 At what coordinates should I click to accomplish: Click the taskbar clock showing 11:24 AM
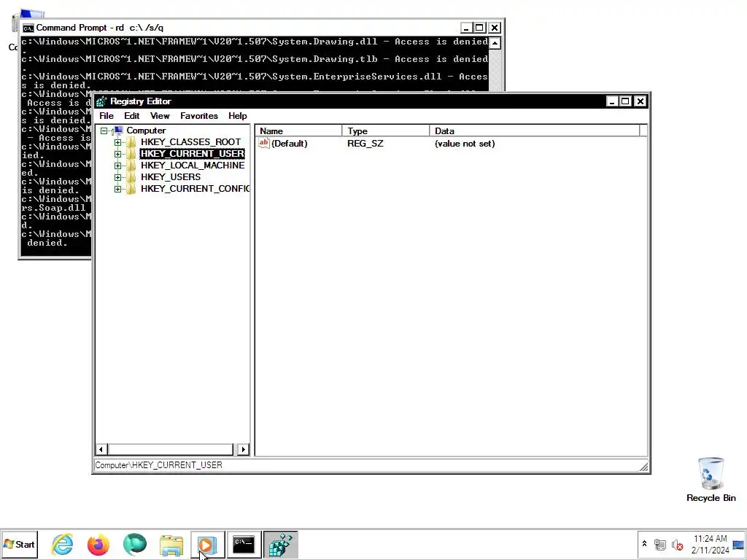(x=710, y=539)
